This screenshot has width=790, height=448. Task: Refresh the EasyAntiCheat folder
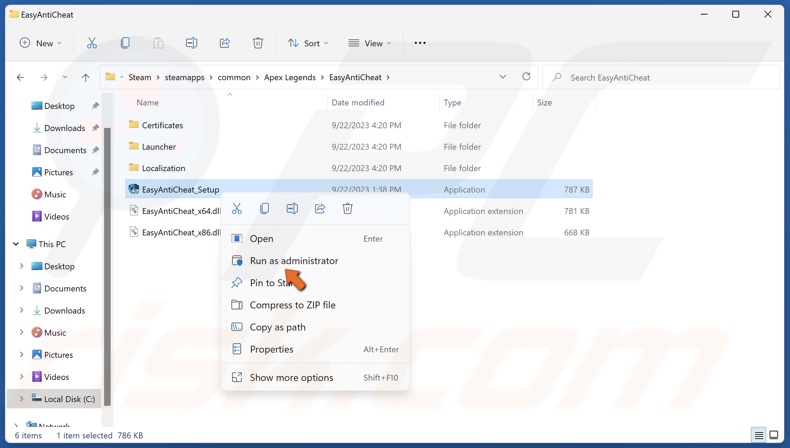[x=526, y=77]
